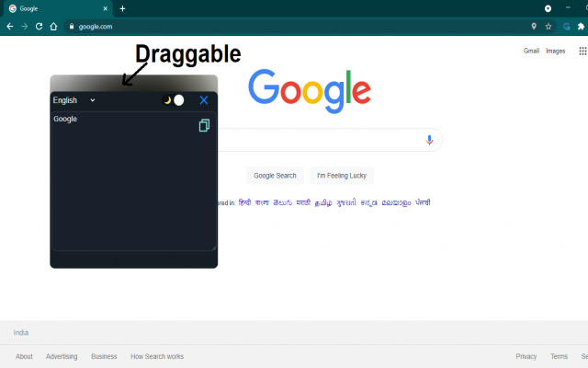588x368 pixels.
Task: Close the Google tab
Action: (x=106, y=8)
